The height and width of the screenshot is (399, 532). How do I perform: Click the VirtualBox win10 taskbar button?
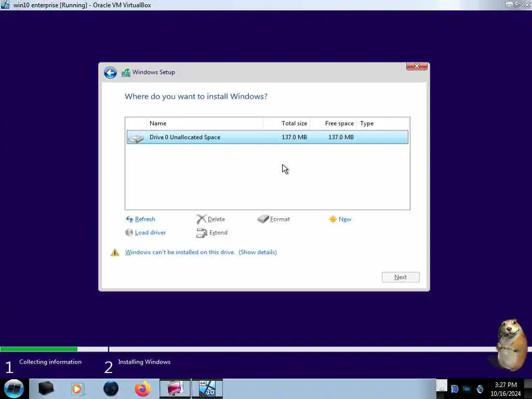207,389
